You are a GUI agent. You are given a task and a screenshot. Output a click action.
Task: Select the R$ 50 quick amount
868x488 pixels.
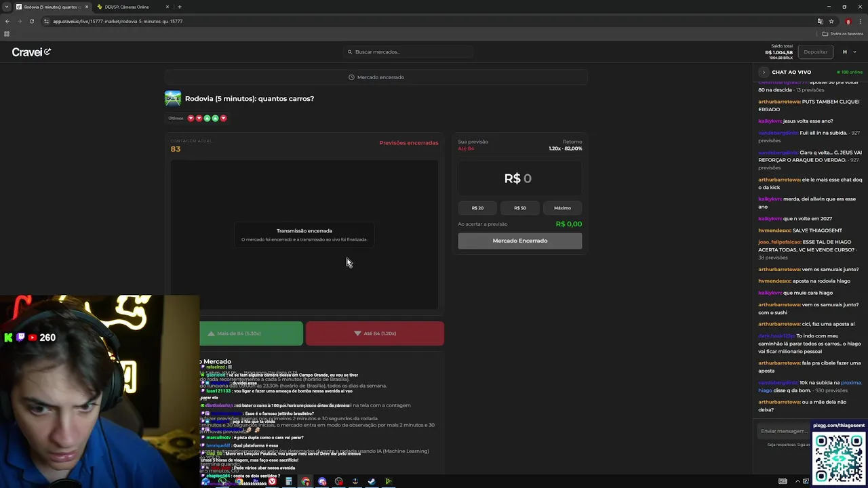pyautogui.click(x=520, y=208)
